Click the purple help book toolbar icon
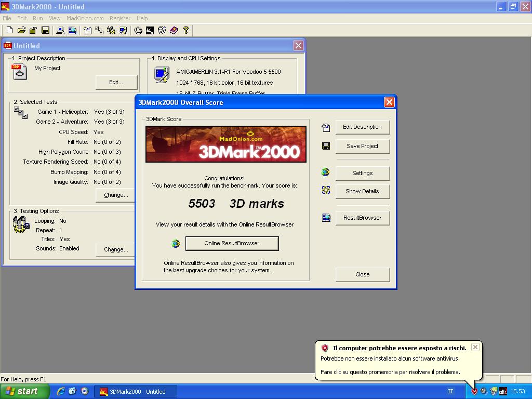This screenshot has height=399, width=532. click(x=174, y=31)
